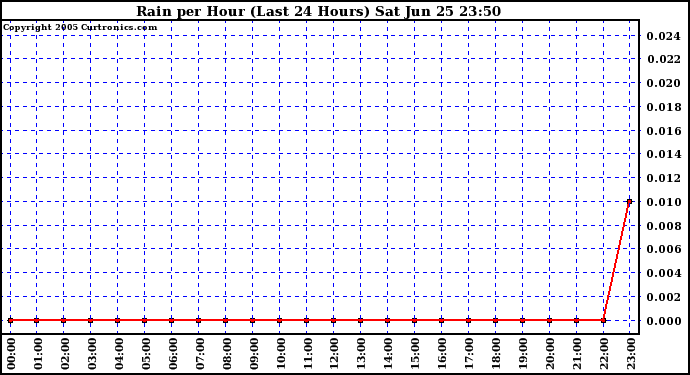Click the data point at 06:00

click(x=172, y=320)
